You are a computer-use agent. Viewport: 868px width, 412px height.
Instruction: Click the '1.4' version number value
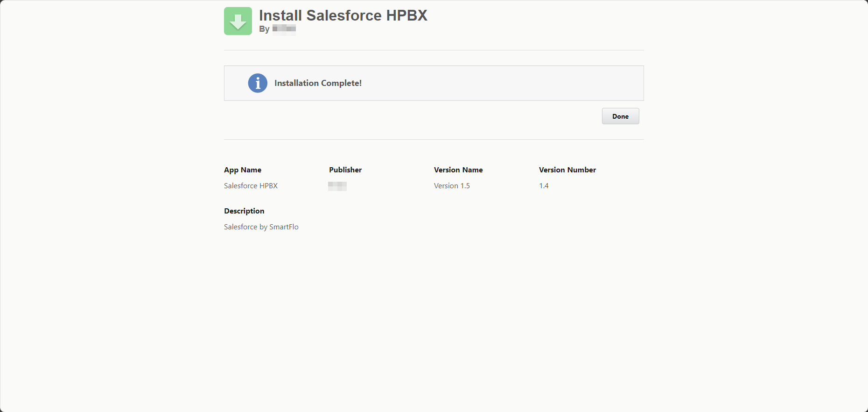click(x=544, y=186)
